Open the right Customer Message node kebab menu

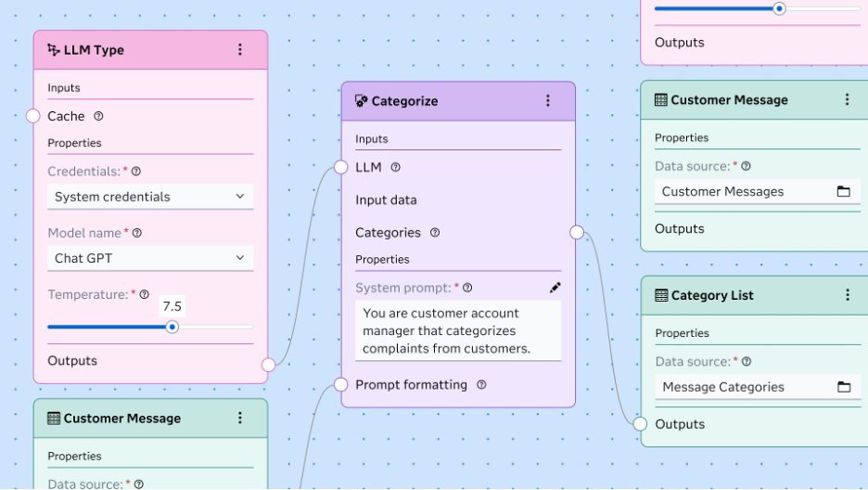pos(847,99)
